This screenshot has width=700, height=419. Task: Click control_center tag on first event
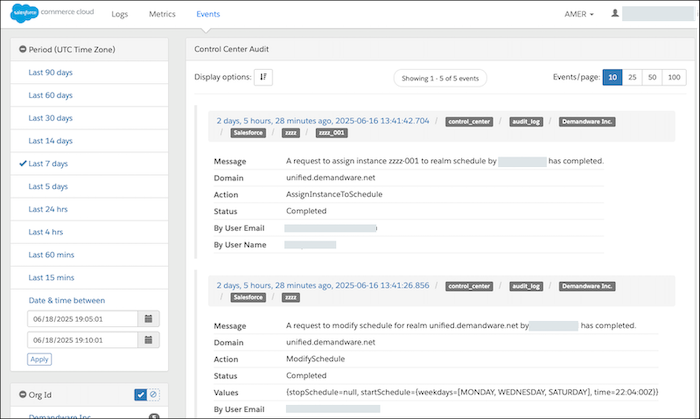(469, 122)
